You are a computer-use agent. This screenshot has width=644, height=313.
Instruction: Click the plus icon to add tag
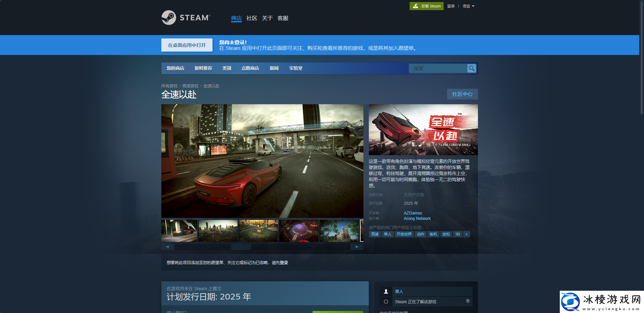(466, 234)
